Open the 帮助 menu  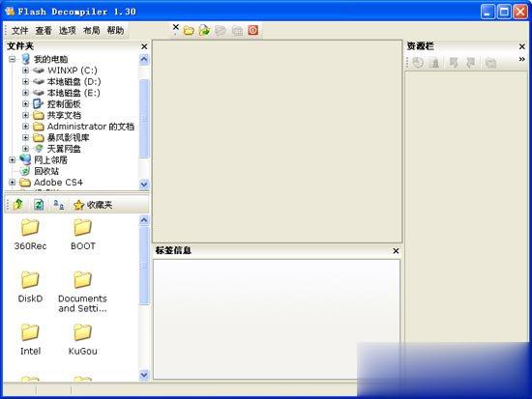coord(115,31)
